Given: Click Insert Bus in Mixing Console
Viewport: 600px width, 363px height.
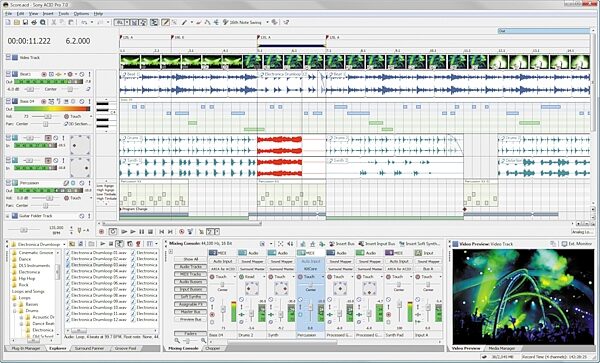Looking at the screenshot, I should pos(342,244).
